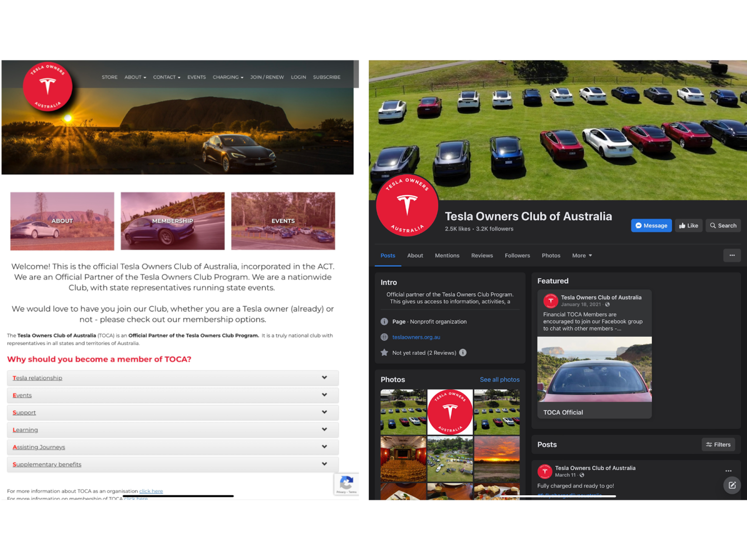This screenshot has width=747, height=560.
Task: Click the organisation info 'click here' link
Action: click(x=151, y=491)
